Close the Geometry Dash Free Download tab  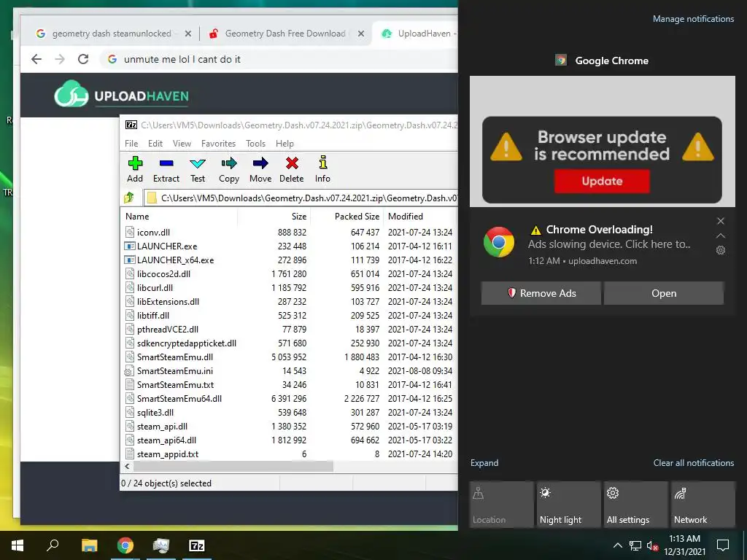(360, 34)
